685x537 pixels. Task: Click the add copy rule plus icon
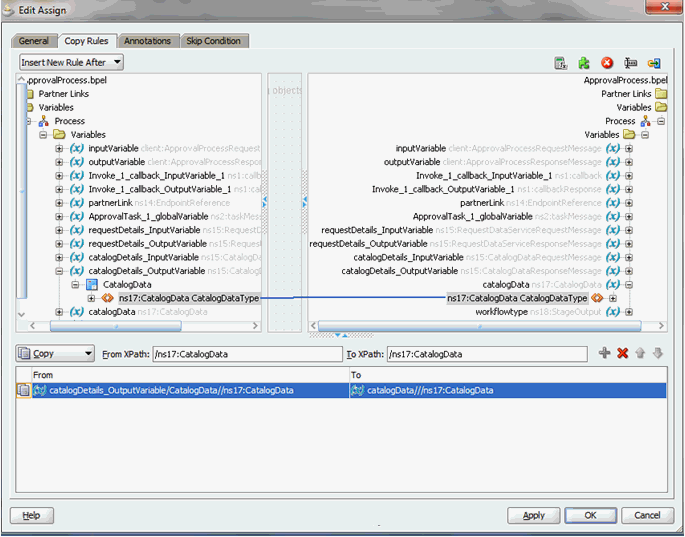click(x=605, y=353)
